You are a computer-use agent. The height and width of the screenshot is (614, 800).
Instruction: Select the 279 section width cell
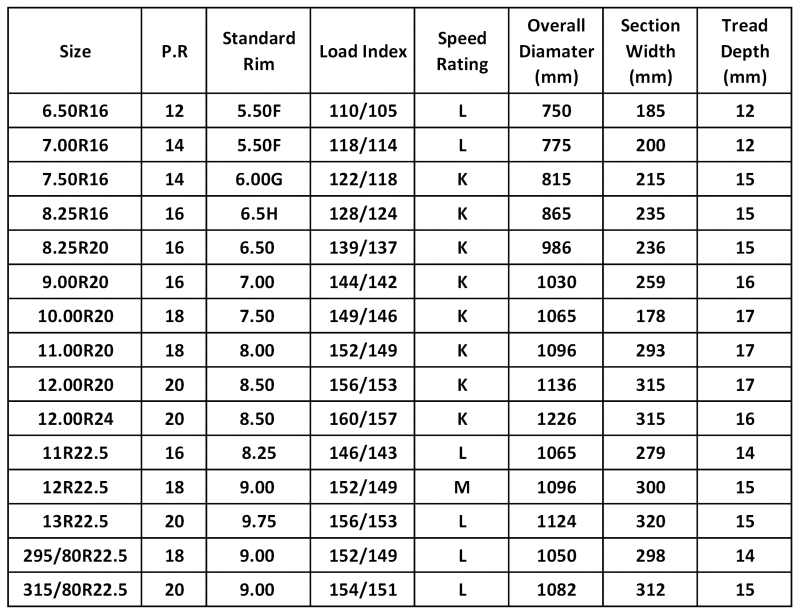[x=650, y=453]
